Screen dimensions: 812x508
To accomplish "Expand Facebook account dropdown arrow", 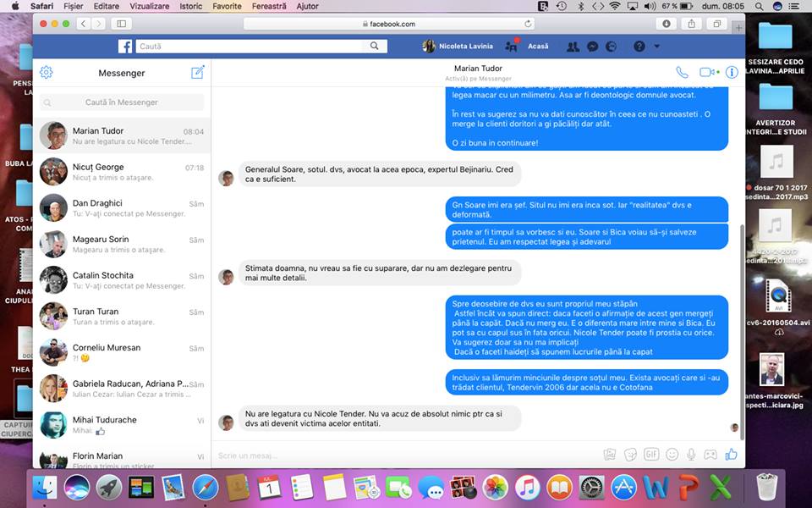I will pos(657,47).
